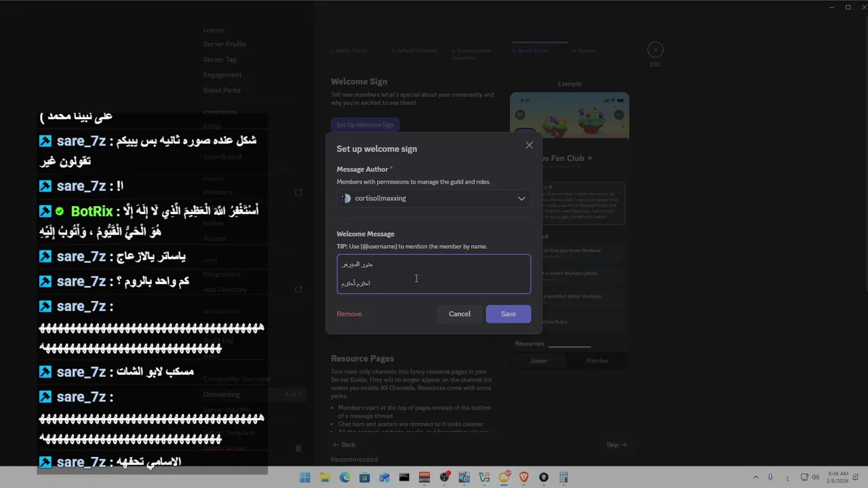Screen dimensions: 868x488
Task: Open Community Overview in the sidebar
Action: tap(237, 379)
